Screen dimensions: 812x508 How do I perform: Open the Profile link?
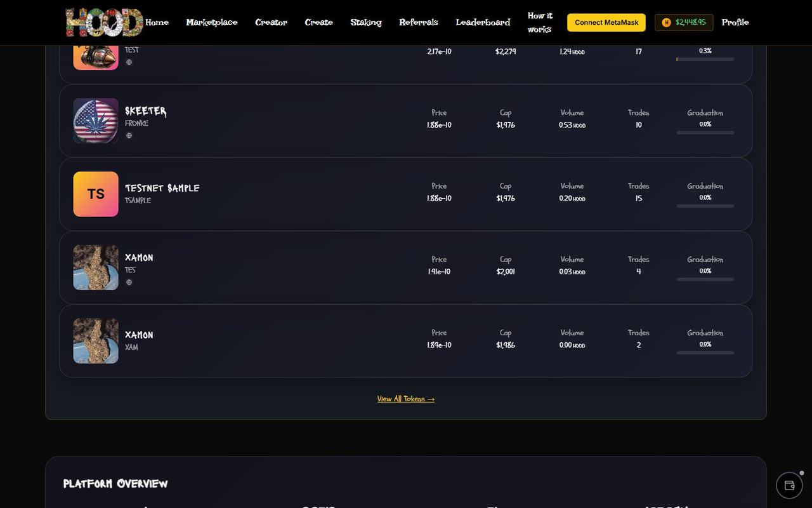(x=735, y=22)
